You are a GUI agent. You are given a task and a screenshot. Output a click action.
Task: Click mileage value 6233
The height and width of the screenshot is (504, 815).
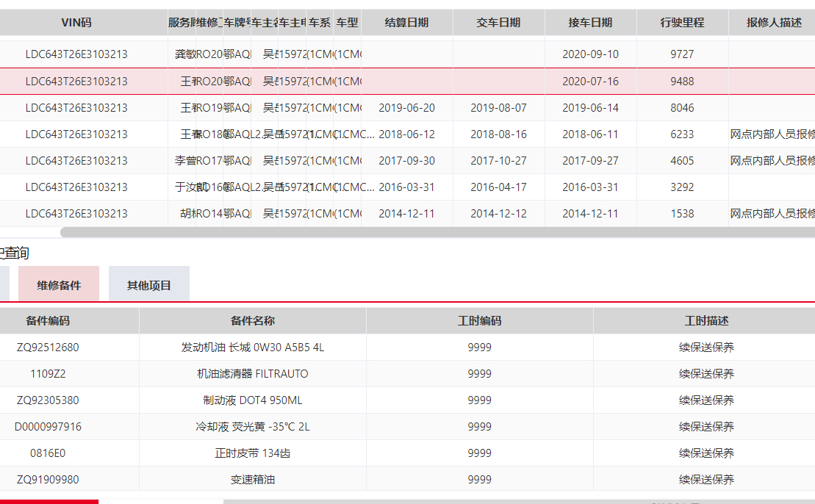point(682,134)
